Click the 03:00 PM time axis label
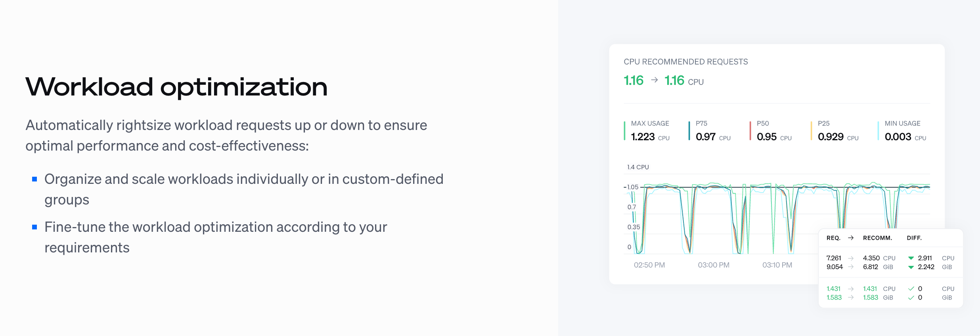 pyautogui.click(x=714, y=265)
